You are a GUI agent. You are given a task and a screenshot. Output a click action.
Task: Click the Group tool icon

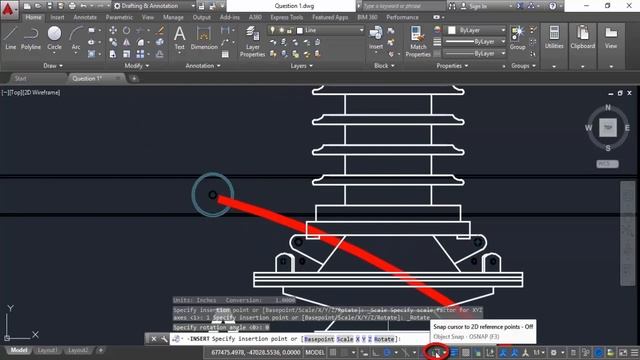518,38
